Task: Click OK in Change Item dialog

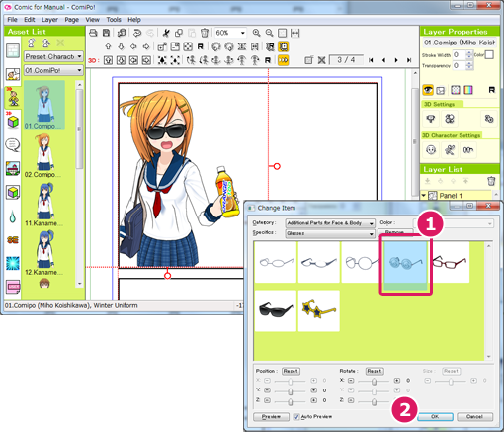Action: point(435,417)
